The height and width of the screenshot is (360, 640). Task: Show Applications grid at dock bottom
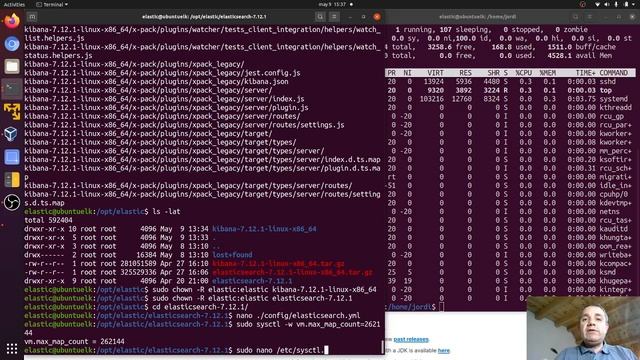coord(12,349)
